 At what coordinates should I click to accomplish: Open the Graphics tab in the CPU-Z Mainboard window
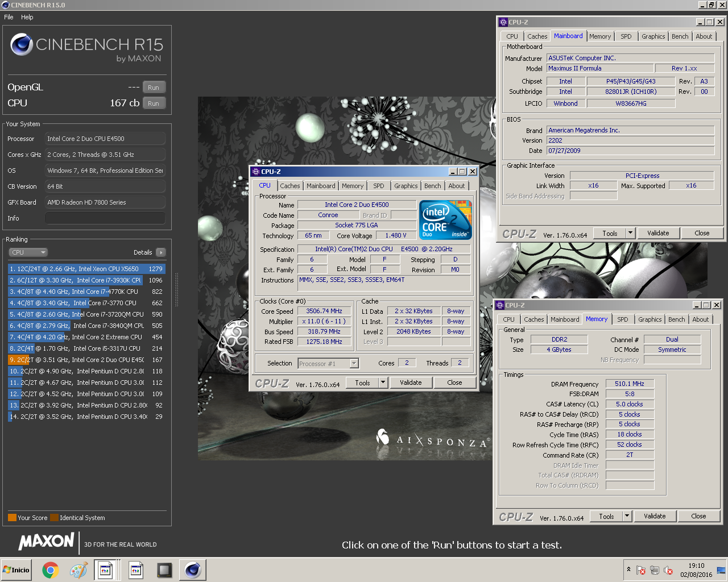(x=653, y=36)
